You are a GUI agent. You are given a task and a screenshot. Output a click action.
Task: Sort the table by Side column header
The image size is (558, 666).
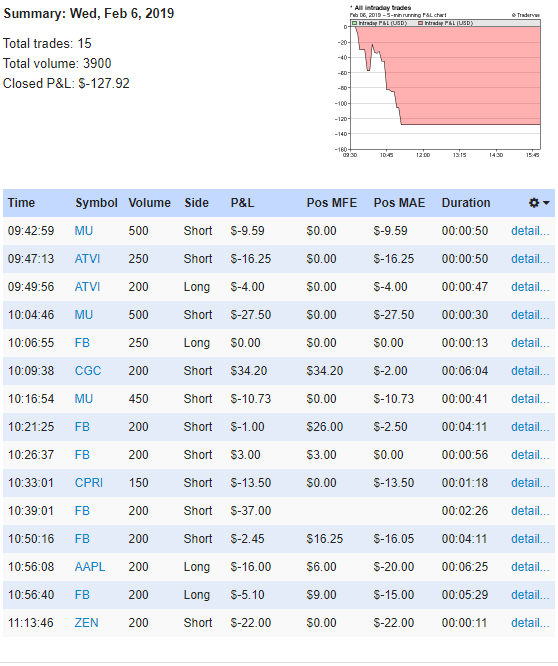point(196,203)
